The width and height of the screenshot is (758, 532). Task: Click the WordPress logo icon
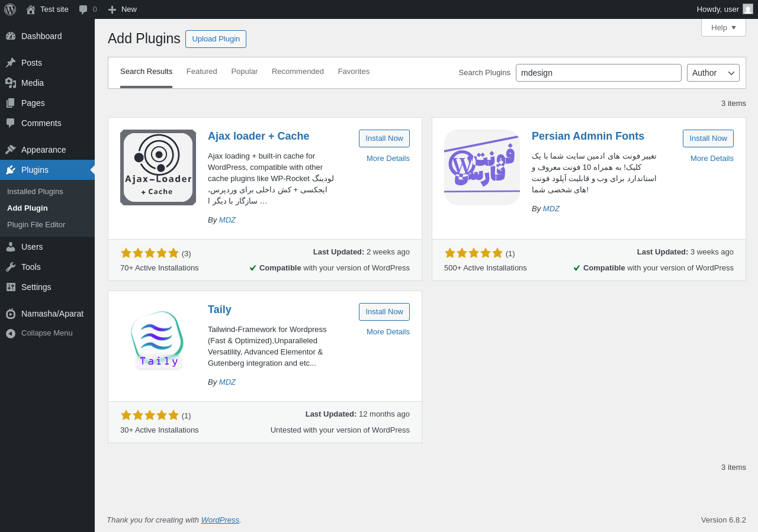[x=10, y=9]
